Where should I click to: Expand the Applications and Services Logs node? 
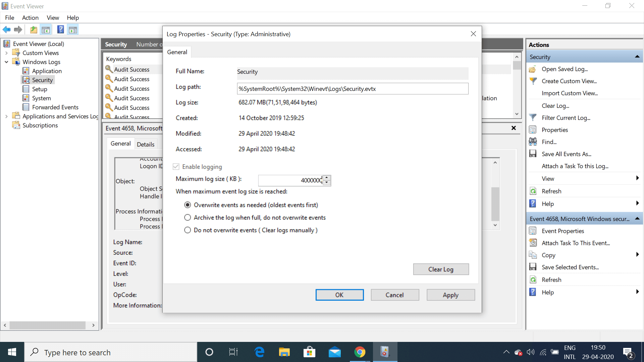click(x=6, y=116)
